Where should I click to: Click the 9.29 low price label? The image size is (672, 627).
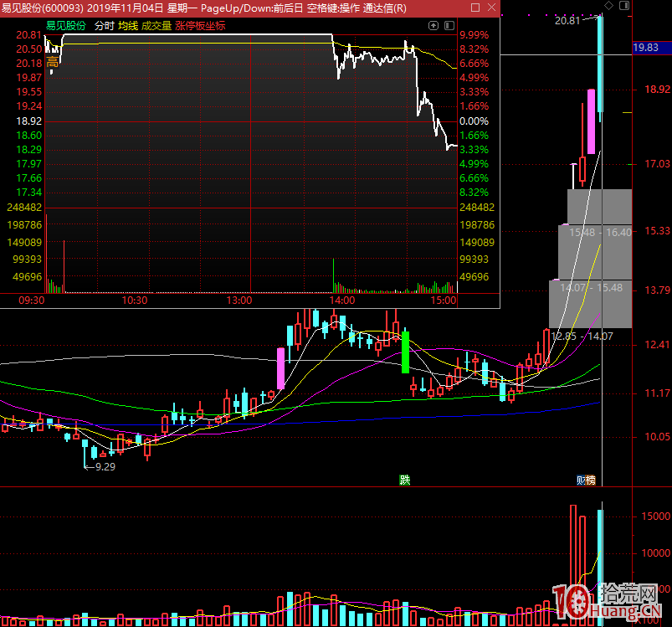pyautogui.click(x=105, y=467)
